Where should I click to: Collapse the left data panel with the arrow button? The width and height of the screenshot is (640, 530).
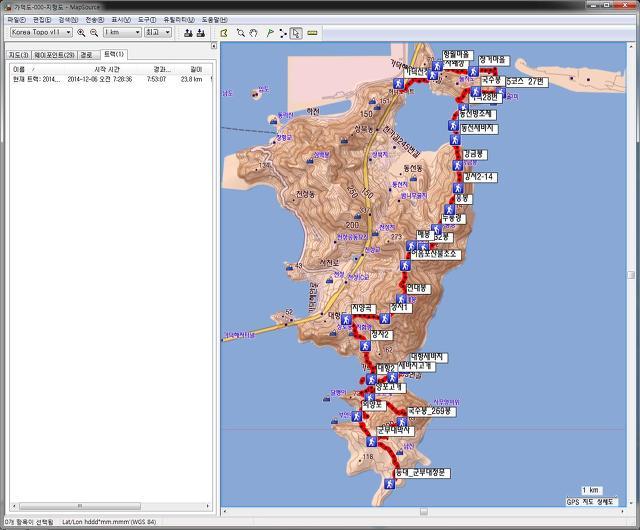pyautogui.click(x=213, y=46)
